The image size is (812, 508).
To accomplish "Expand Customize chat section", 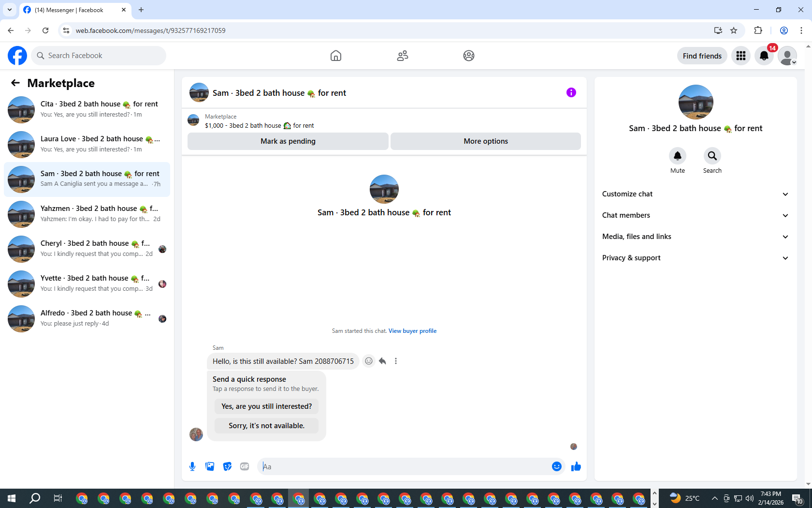I will click(x=696, y=194).
